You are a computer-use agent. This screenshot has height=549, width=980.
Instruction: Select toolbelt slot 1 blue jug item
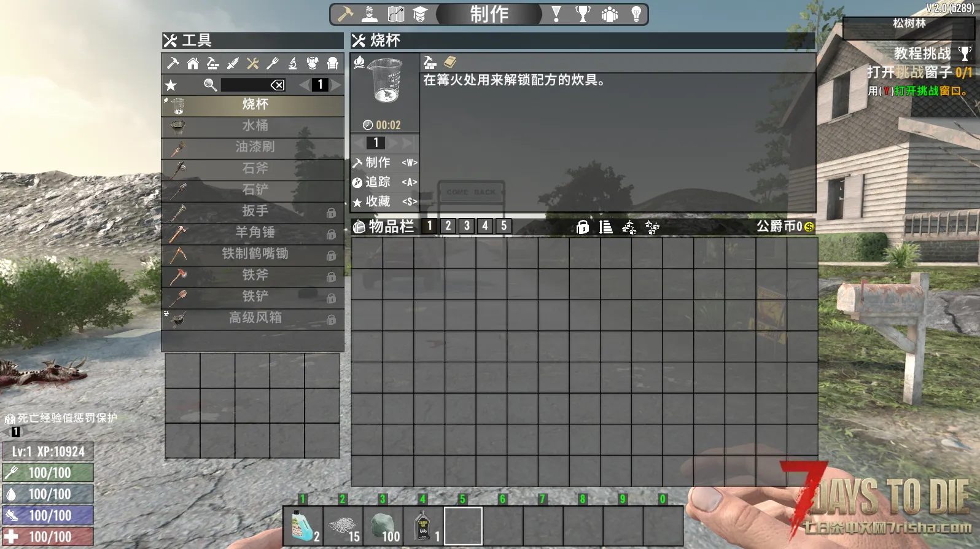pos(302,526)
